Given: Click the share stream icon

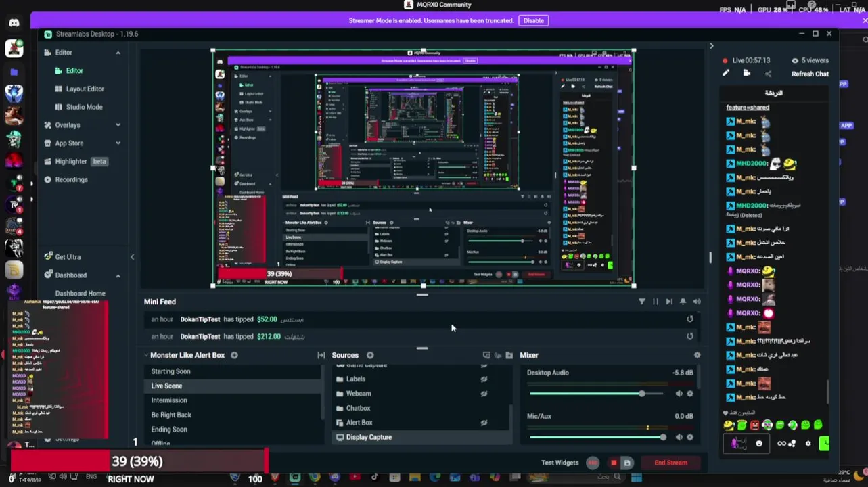Looking at the screenshot, I should [768, 73].
